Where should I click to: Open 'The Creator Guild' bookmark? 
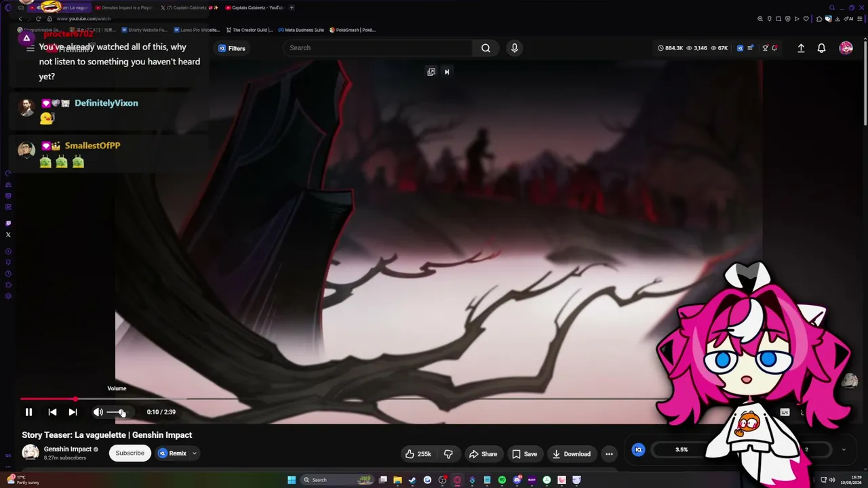249,30
